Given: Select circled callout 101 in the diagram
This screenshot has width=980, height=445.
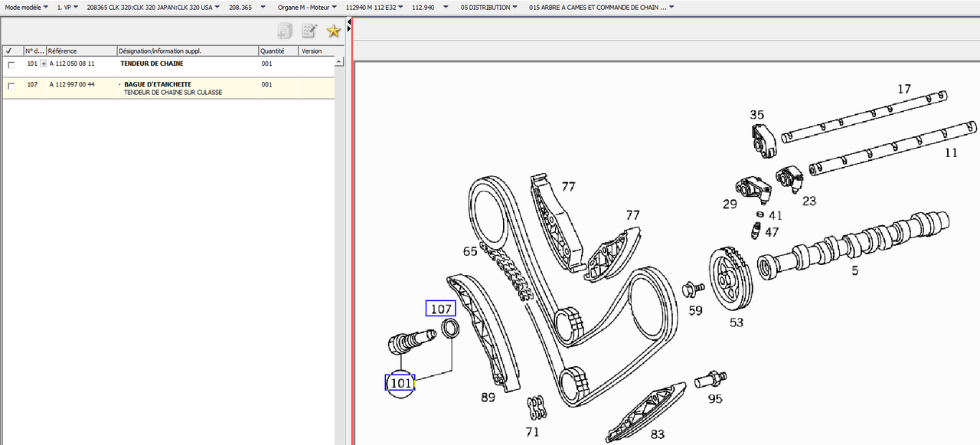Looking at the screenshot, I should [400, 383].
